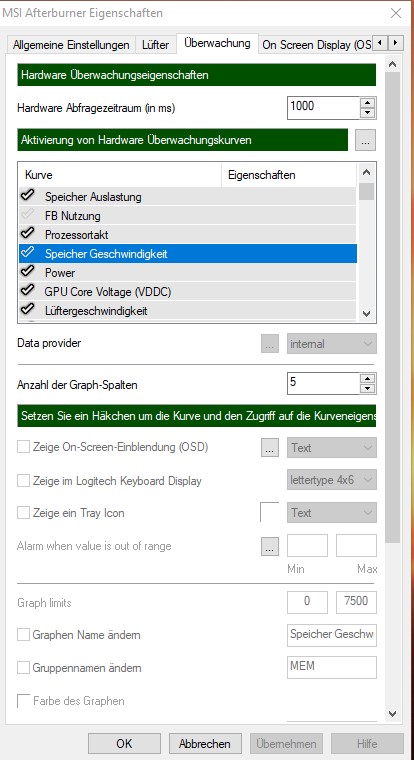Select GPU Core Voltage (VDDC) row text
This screenshot has width=414, height=760.
click(x=108, y=292)
